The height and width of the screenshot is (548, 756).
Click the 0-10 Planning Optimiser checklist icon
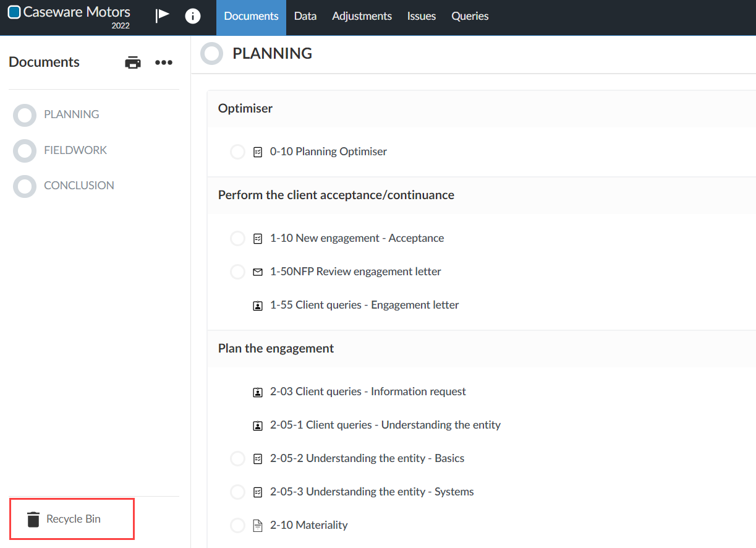(258, 152)
